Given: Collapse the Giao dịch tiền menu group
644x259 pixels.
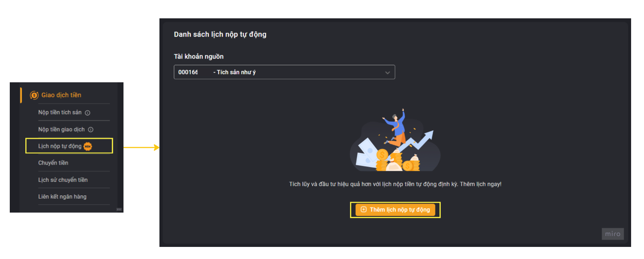Looking at the screenshot, I should click(x=61, y=95).
